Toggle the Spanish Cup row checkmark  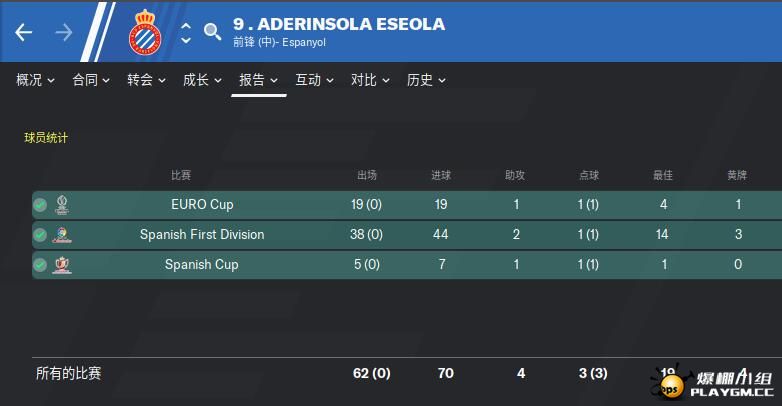40,265
